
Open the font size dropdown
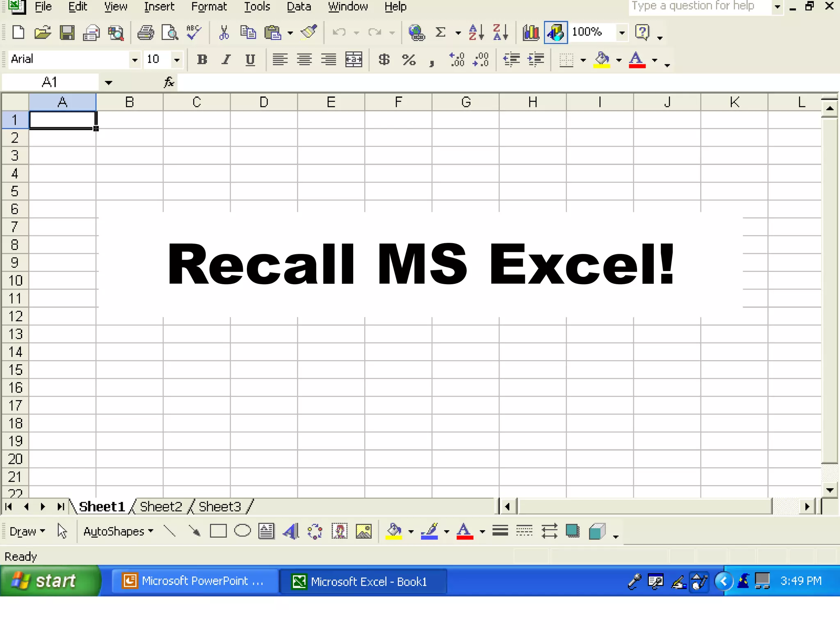177,60
